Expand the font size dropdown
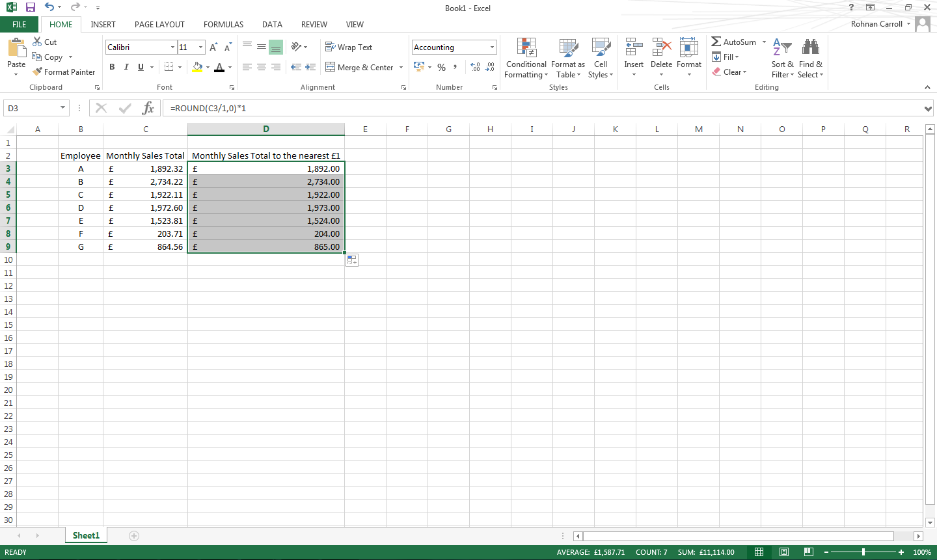The width and height of the screenshot is (937, 560). pos(200,47)
